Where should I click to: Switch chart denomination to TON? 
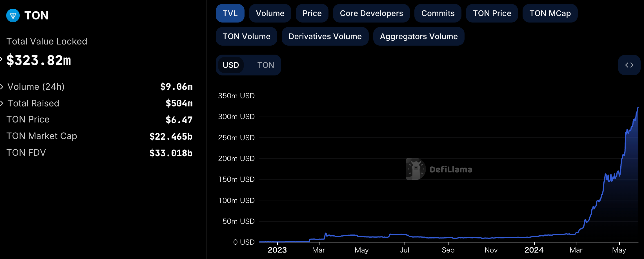pyautogui.click(x=265, y=65)
